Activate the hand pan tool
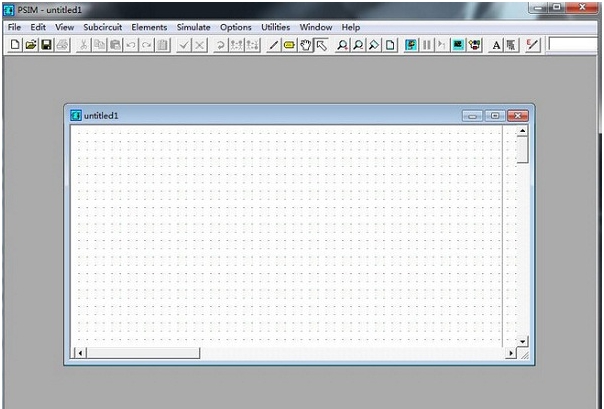The width and height of the screenshot is (604, 409). click(305, 45)
